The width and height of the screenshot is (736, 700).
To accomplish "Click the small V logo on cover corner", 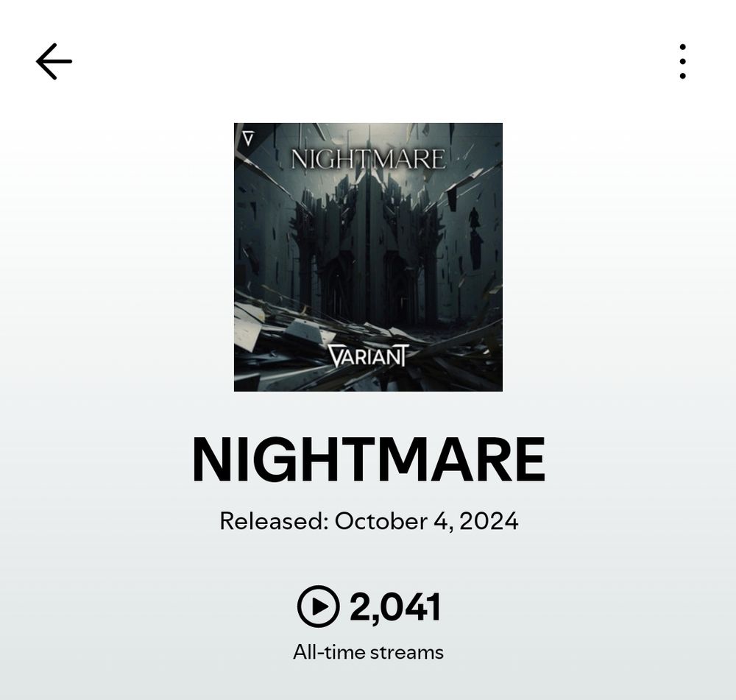I will [x=248, y=138].
